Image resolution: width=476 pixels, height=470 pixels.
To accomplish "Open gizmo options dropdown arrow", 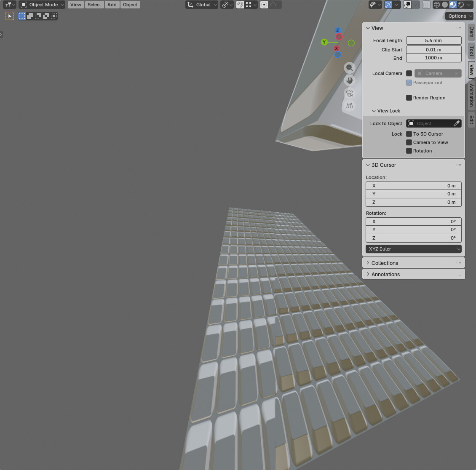I will pos(396,5).
